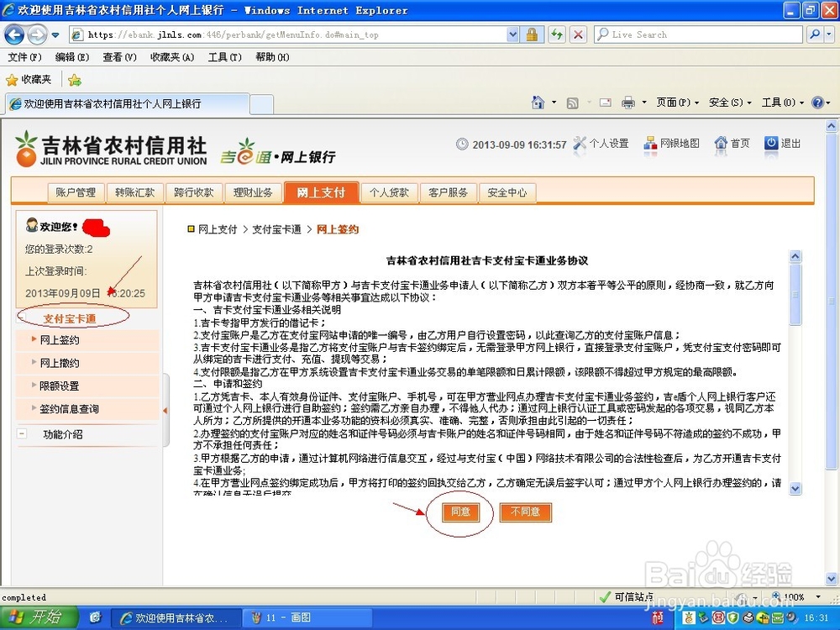This screenshot has width=840, height=630.
Task: Go to 首页 home link
Action: pos(732,144)
